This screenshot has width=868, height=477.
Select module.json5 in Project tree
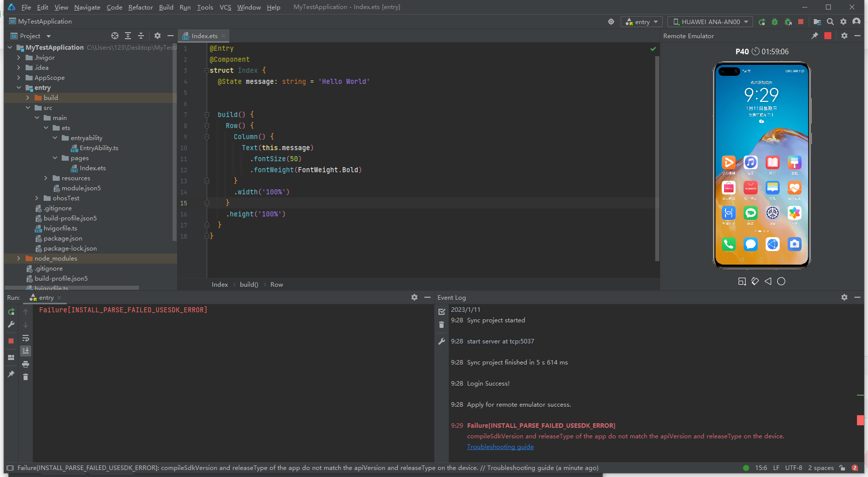point(81,188)
